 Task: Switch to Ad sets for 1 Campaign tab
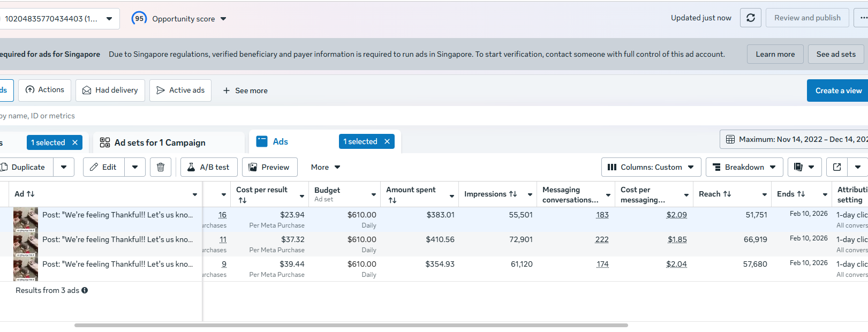coord(160,142)
